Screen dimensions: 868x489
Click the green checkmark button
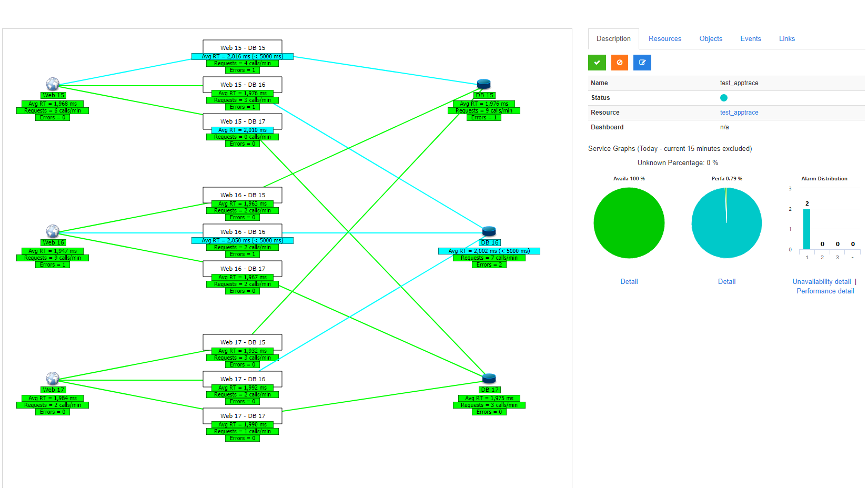click(x=597, y=63)
